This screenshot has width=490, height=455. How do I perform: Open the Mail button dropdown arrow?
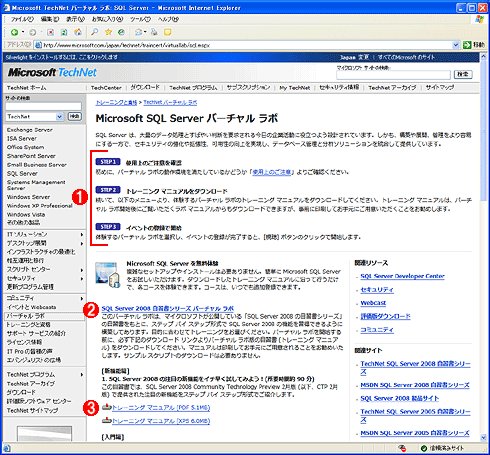[x=145, y=32]
